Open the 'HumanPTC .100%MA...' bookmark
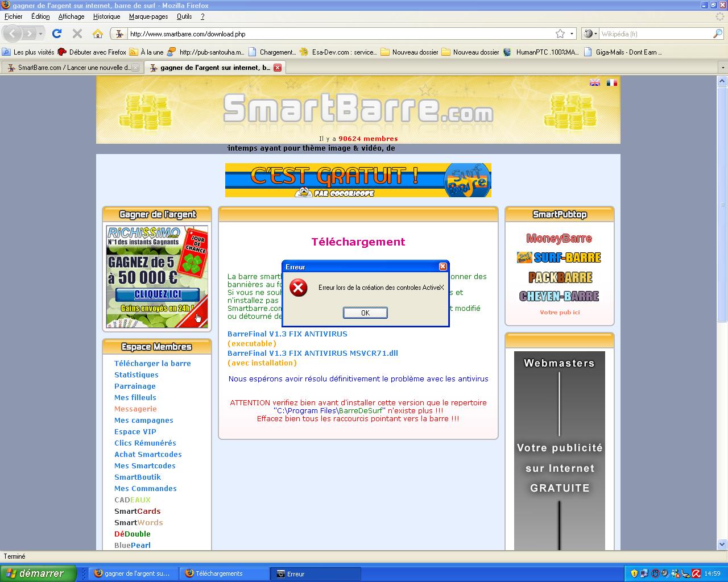 [541, 52]
